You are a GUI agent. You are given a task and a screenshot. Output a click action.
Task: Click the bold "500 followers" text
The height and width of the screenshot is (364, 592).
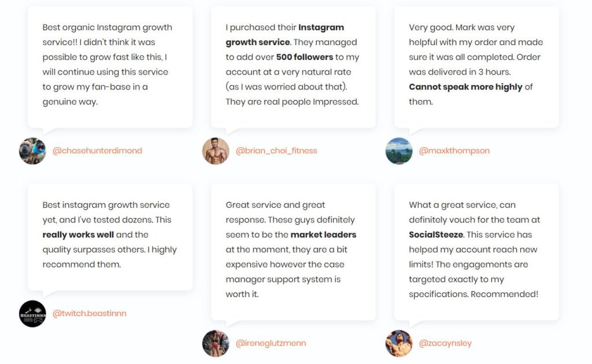[305, 57]
